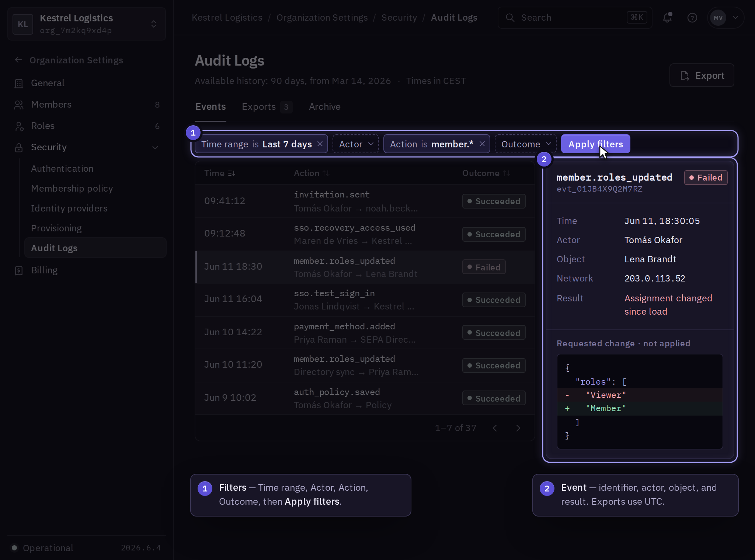Select the payment_method.added event row
Image resolution: width=755 pixels, height=560 pixels.
tap(365, 333)
